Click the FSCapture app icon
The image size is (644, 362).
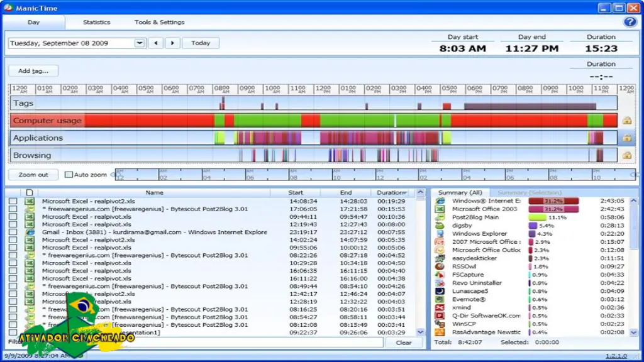click(x=440, y=275)
